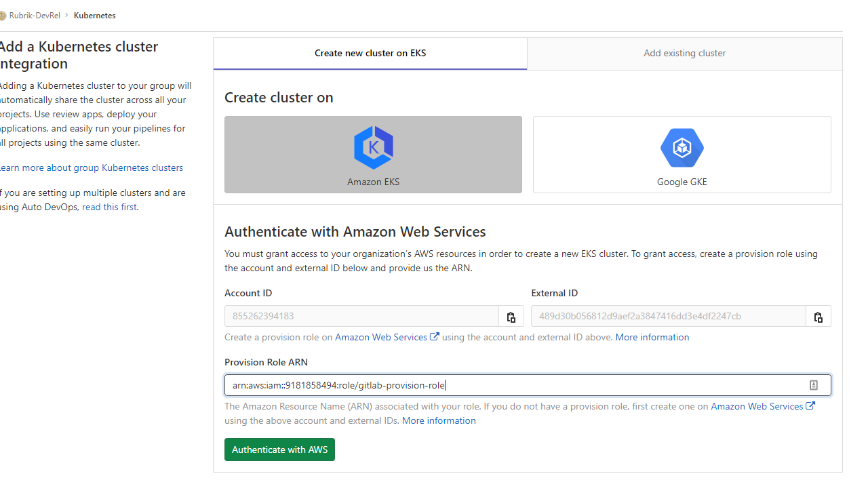Viewport: 868px width, 497px height.
Task: Click More information link under Provision Role ARN
Action: point(439,421)
